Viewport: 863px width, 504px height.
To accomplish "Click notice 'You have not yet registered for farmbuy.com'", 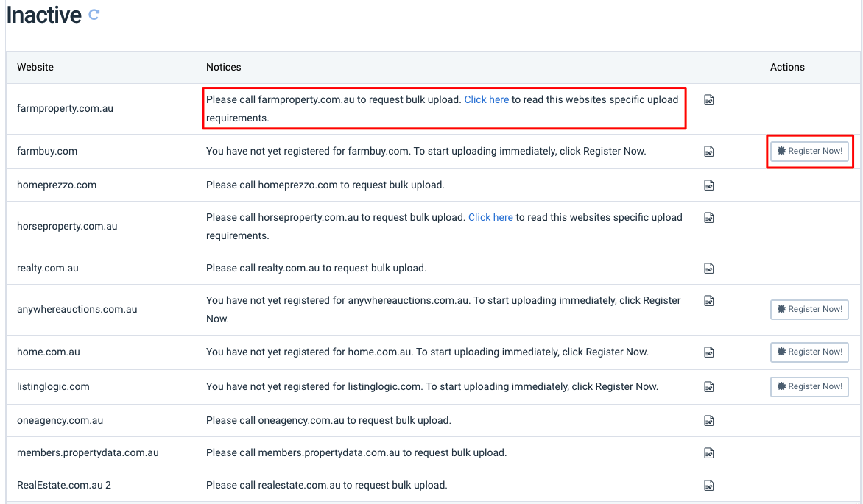I will [426, 151].
